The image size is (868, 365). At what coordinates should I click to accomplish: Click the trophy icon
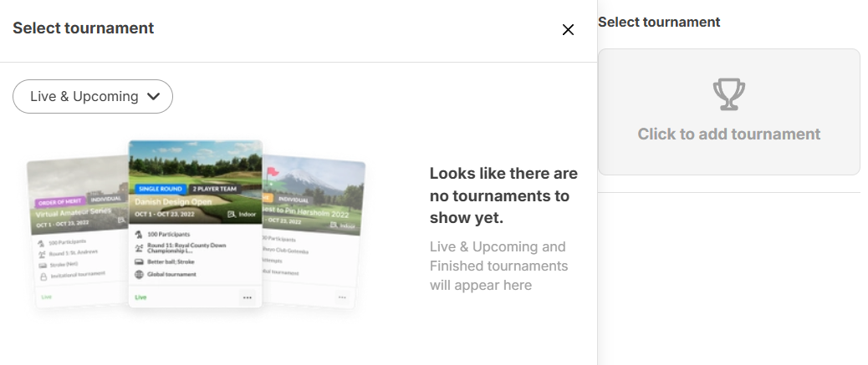click(x=728, y=94)
